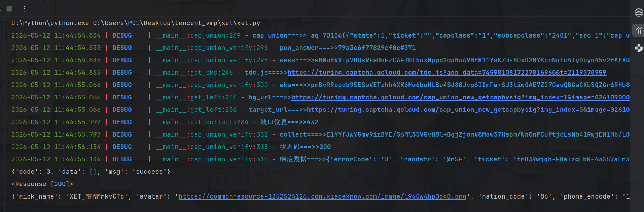
Task: Click the 缺口位置===>>432 log message
Action: coord(289,122)
